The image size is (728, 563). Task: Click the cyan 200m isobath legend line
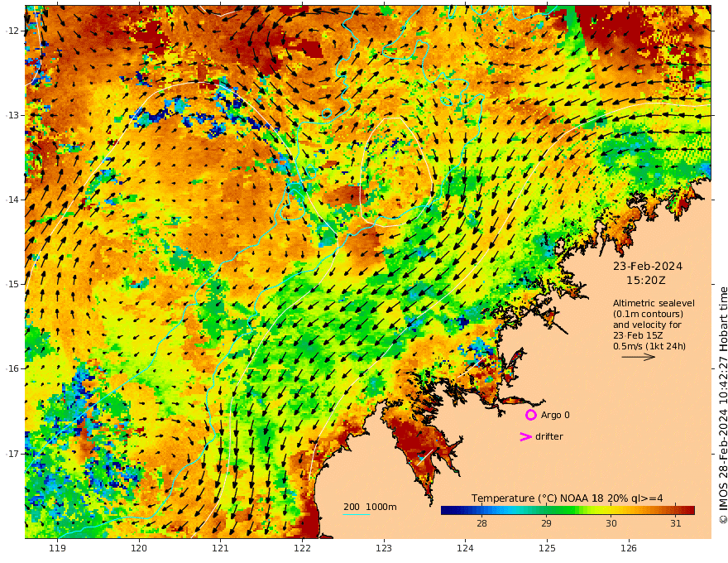[x=357, y=515]
